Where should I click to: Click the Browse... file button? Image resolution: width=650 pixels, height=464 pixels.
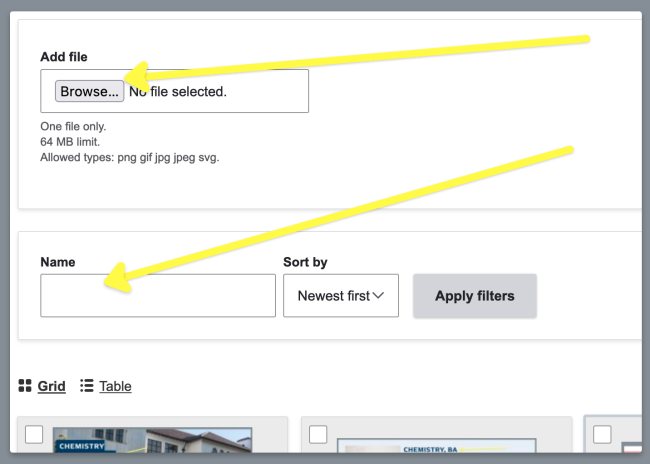(89, 91)
